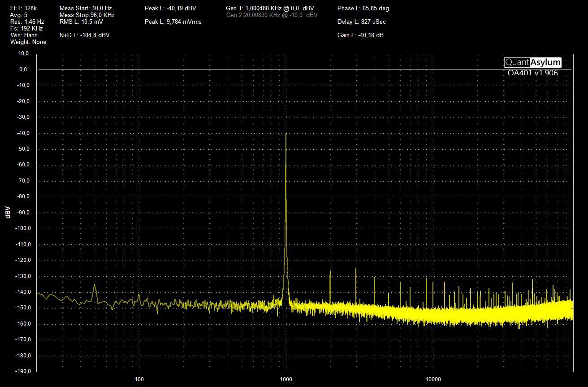Click the Delay L: 827 uSec readout
The image size is (588, 387).
coord(361,22)
